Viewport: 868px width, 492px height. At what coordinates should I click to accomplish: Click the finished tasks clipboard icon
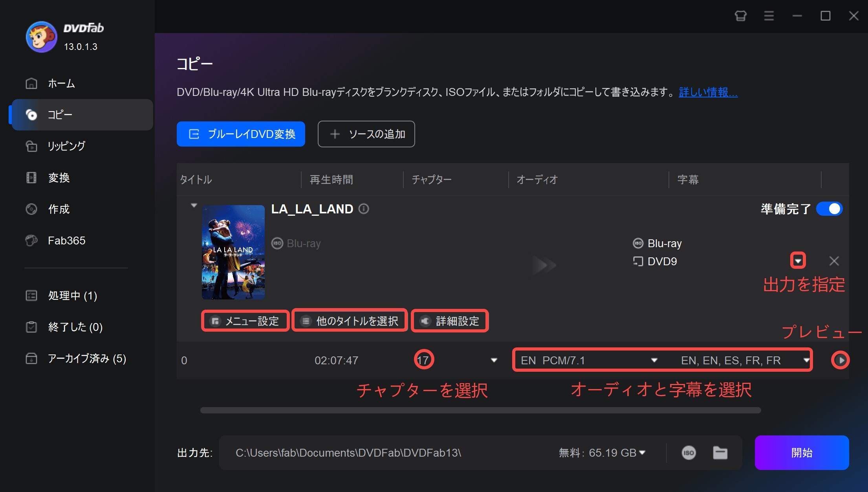pyautogui.click(x=31, y=327)
